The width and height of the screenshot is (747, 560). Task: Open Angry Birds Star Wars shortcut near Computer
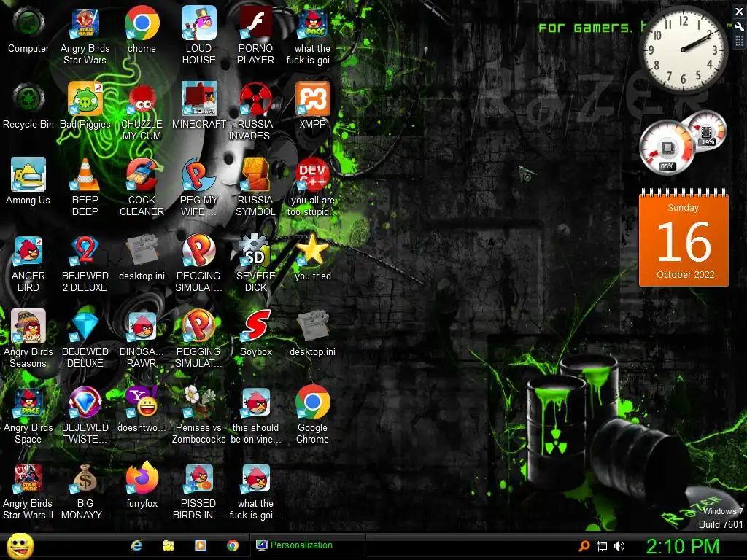(x=85, y=36)
